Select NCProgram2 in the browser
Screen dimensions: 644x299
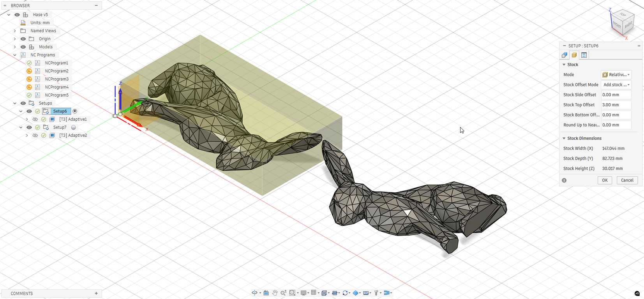56,71
